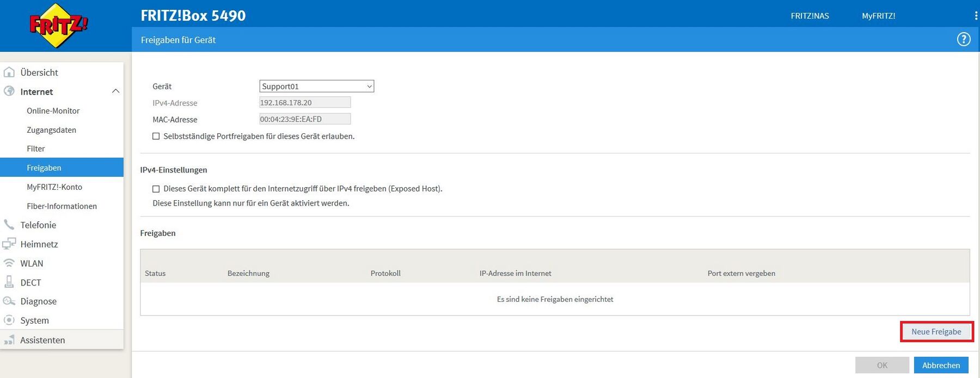Click the Neue Freigabe button
The width and height of the screenshot is (980, 378).
click(936, 332)
